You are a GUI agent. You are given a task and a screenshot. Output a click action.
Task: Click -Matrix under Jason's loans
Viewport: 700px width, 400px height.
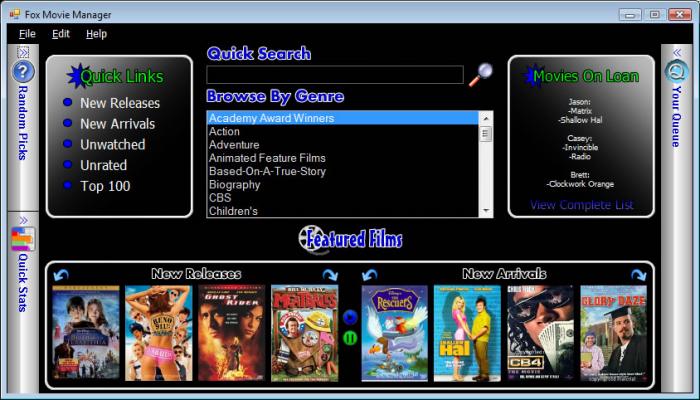click(x=580, y=111)
